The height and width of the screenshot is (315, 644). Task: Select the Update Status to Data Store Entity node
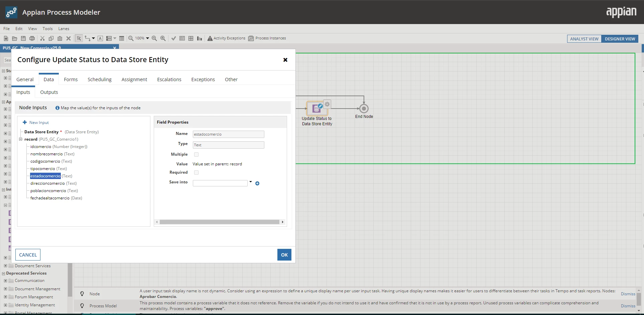317,109
